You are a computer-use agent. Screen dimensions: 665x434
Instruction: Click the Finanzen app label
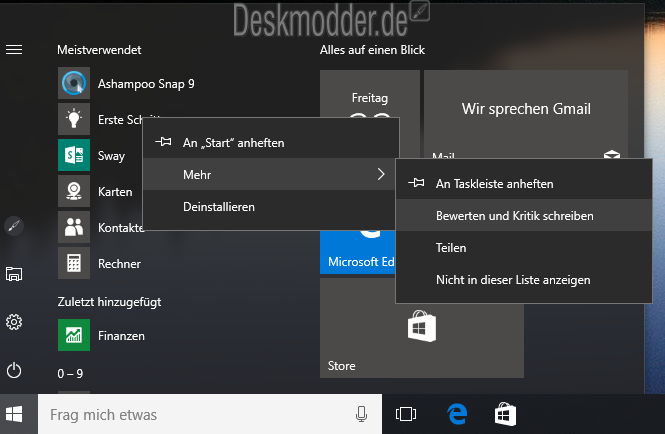(121, 336)
